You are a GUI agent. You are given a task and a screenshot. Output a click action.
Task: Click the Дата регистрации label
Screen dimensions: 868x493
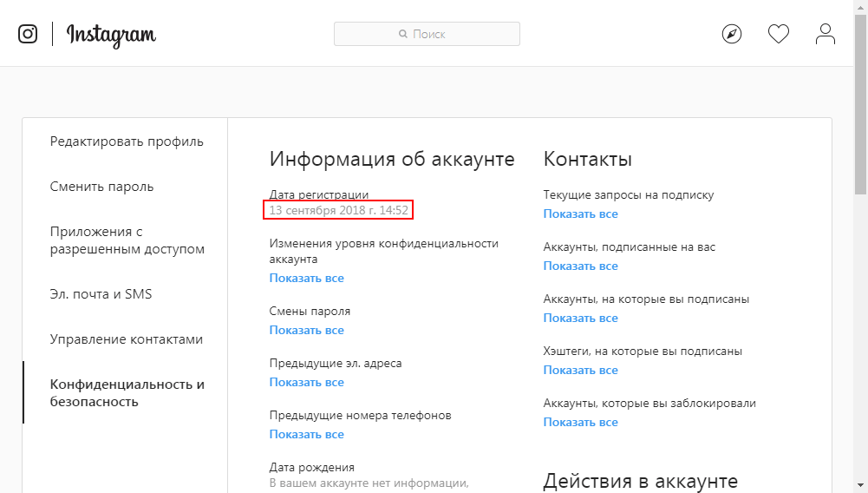319,194
